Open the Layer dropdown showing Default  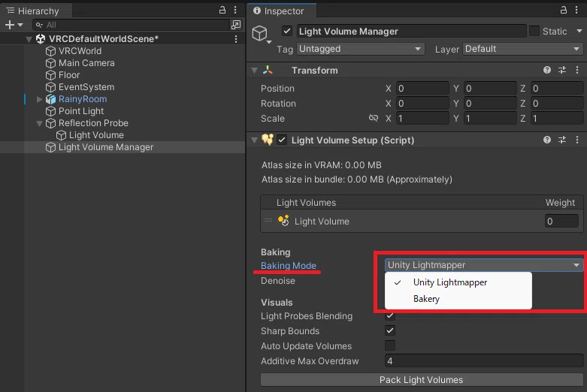(x=523, y=49)
